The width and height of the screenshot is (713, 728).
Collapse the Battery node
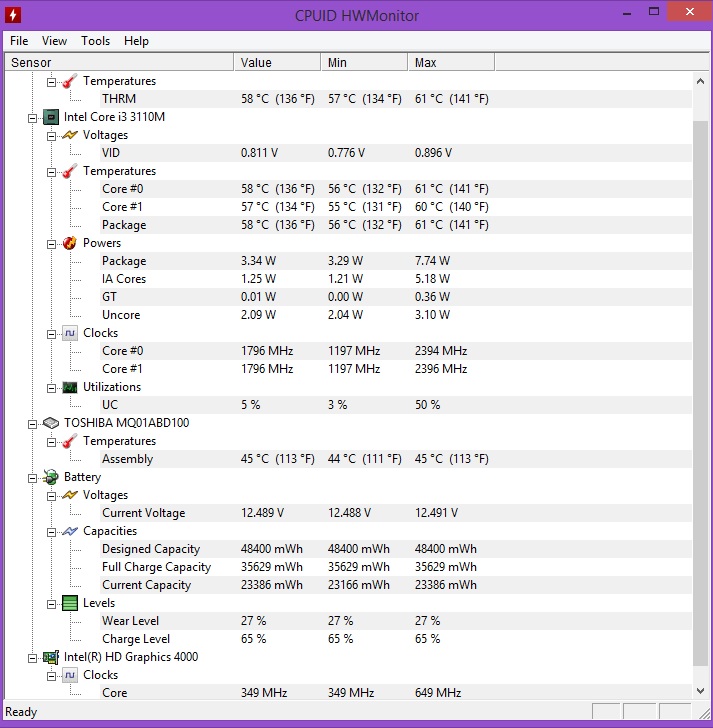[x=32, y=478]
